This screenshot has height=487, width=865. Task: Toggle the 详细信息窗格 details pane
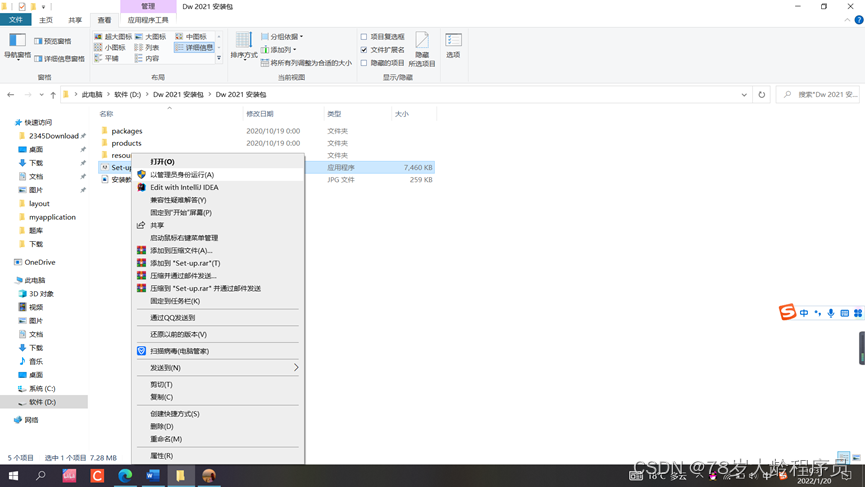click(x=59, y=58)
